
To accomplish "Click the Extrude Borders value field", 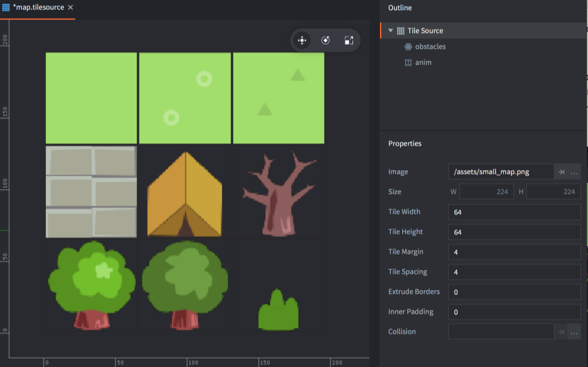I will click(x=514, y=292).
